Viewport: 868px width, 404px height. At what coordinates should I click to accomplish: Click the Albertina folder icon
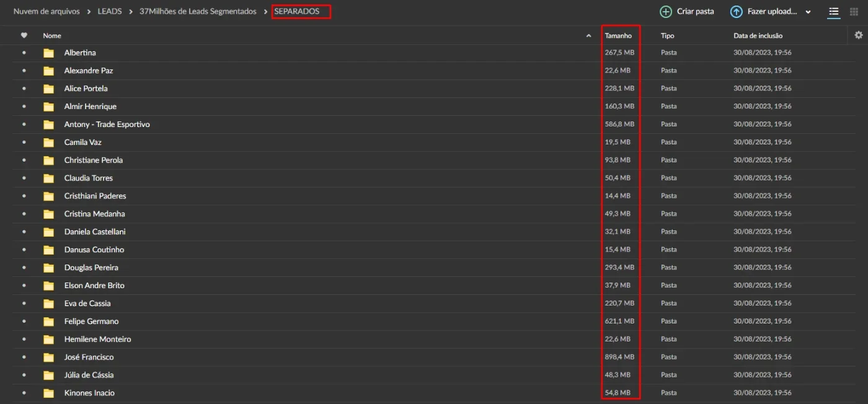click(x=48, y=53)
